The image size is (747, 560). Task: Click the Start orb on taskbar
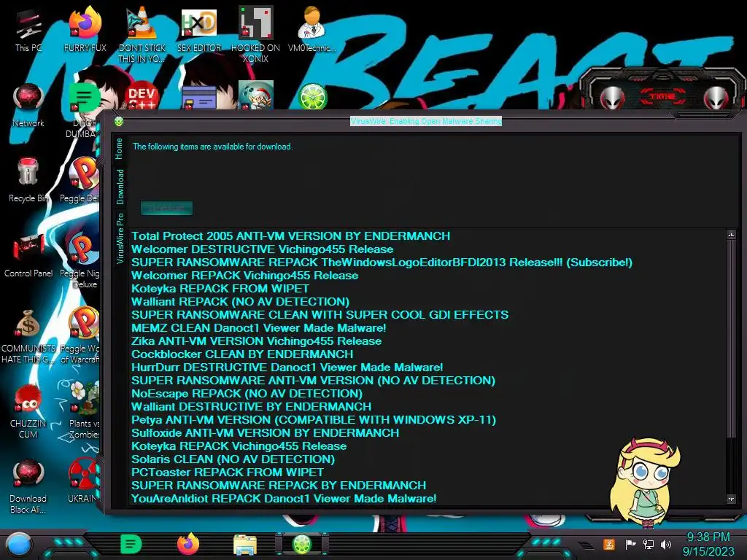click(19, 544)
